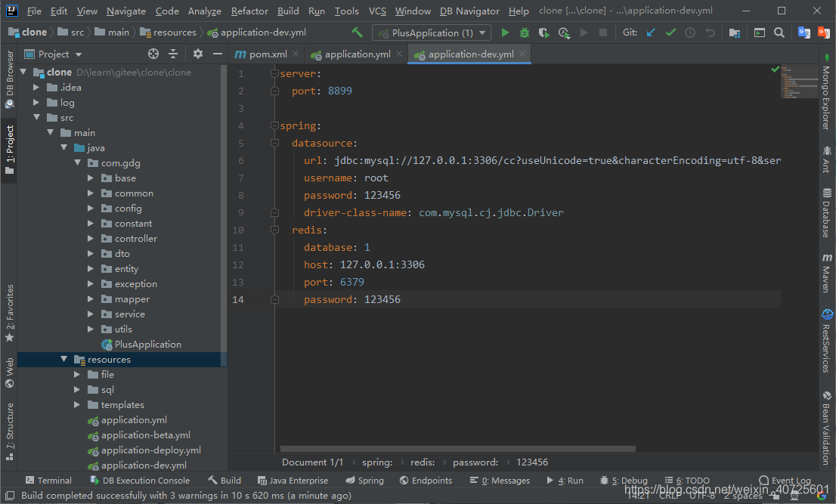Click the redis: breadcrumb below editor
Viewport: 836px width, 504px height.
pyautogui.click(x=423, y=462)
